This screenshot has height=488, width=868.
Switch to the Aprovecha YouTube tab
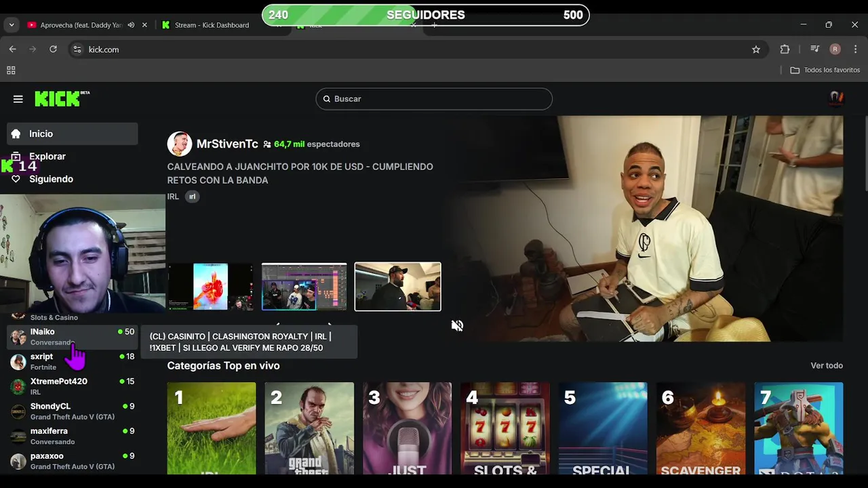[81, 25]
